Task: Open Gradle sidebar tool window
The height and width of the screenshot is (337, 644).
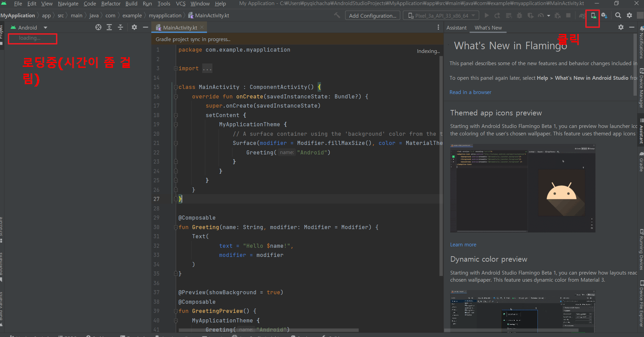Action: (641, 162)
